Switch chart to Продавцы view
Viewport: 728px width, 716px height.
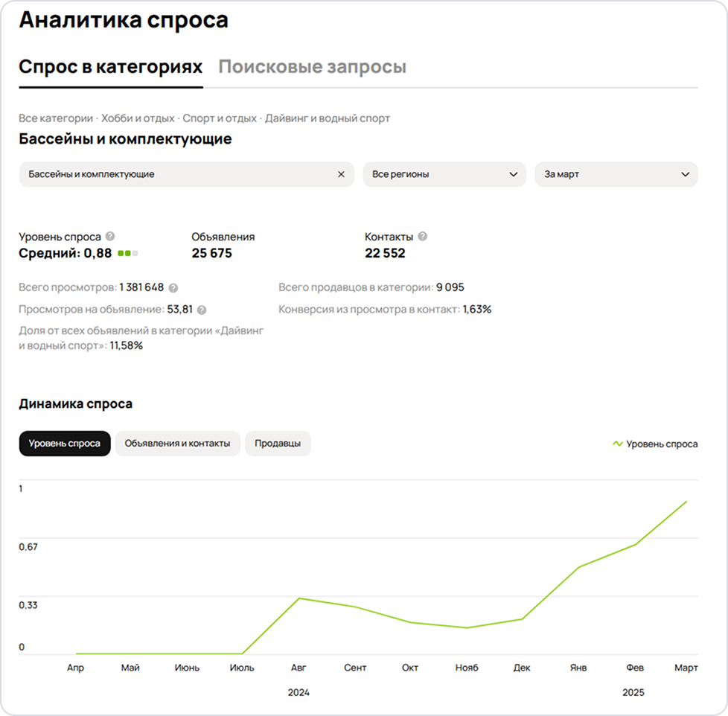(x=278, y=444)
